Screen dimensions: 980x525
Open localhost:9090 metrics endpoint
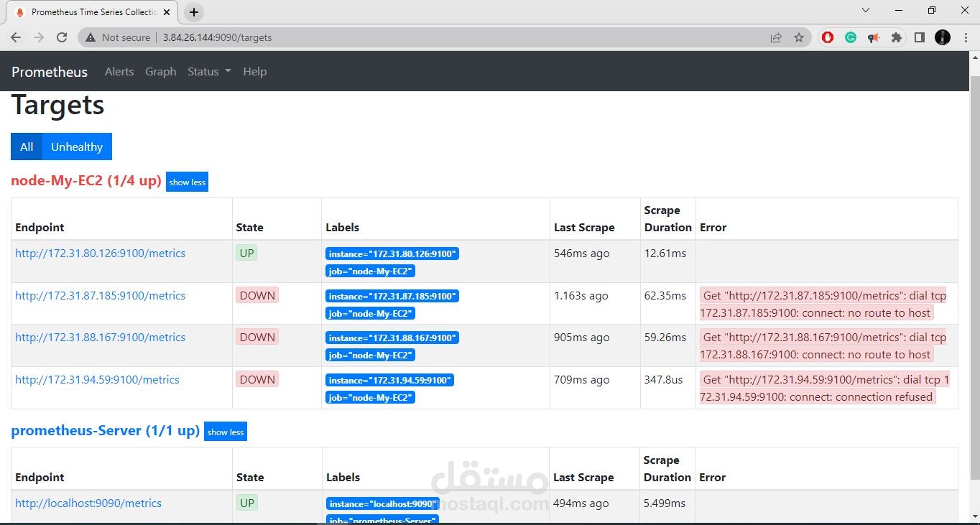click(x=88, y=503)
